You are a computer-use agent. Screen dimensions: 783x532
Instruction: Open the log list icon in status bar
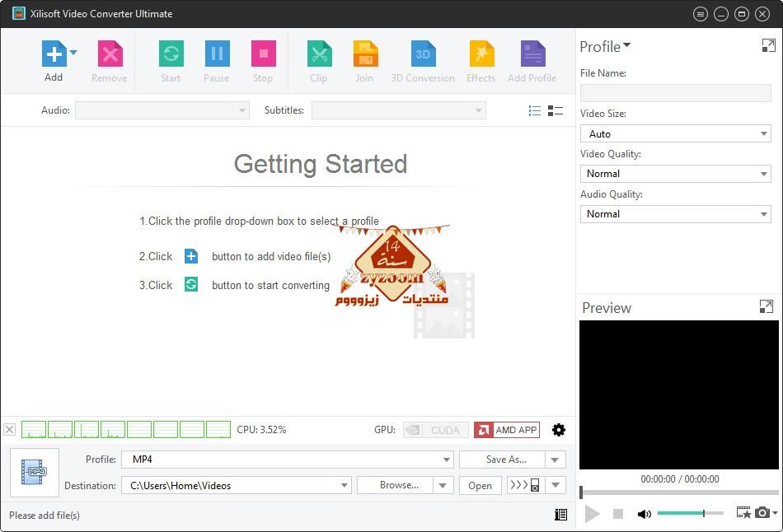[560, 515]
